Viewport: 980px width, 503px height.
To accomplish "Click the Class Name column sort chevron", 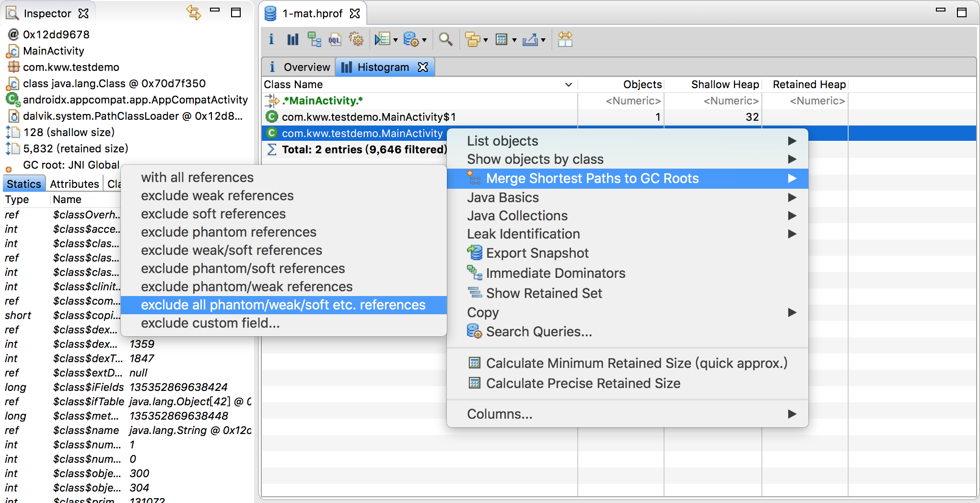I will pyautogui.click(x=569, y=85).
